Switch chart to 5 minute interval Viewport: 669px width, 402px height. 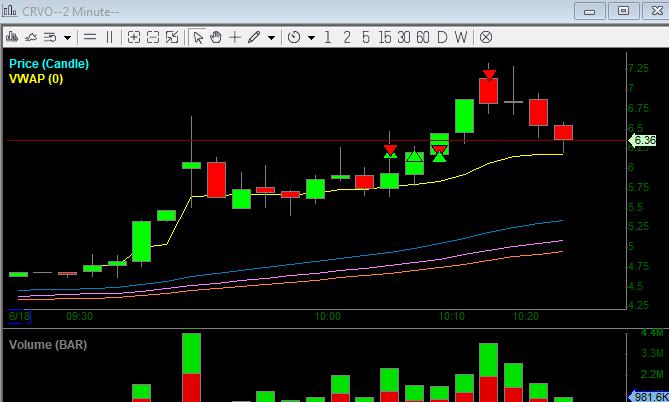click(366, 38)
